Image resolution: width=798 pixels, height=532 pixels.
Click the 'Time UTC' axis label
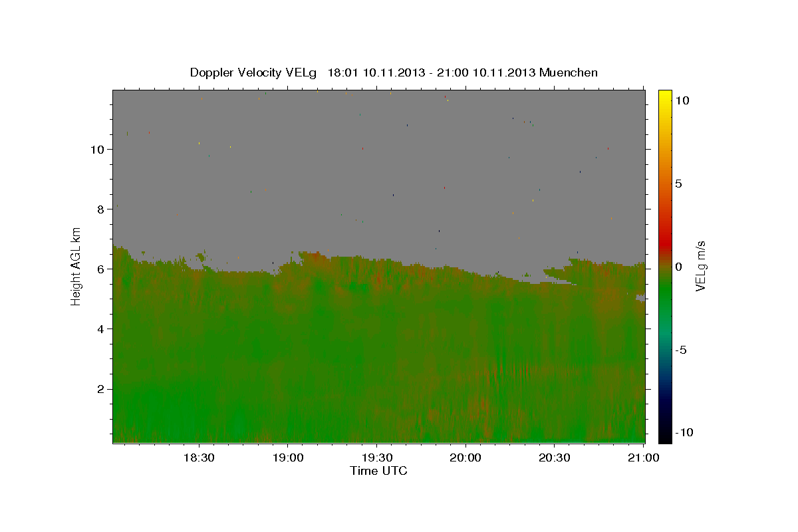[x=378, y=471]
